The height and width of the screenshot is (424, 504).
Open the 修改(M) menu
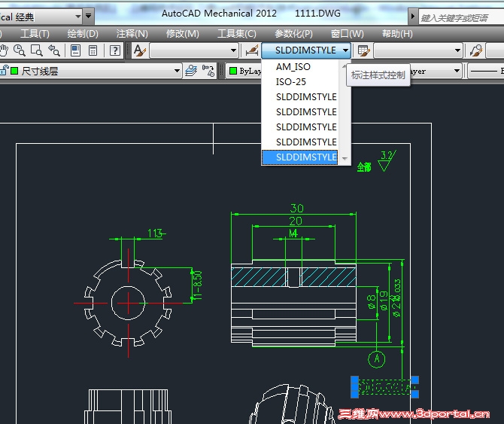[182, 33]
